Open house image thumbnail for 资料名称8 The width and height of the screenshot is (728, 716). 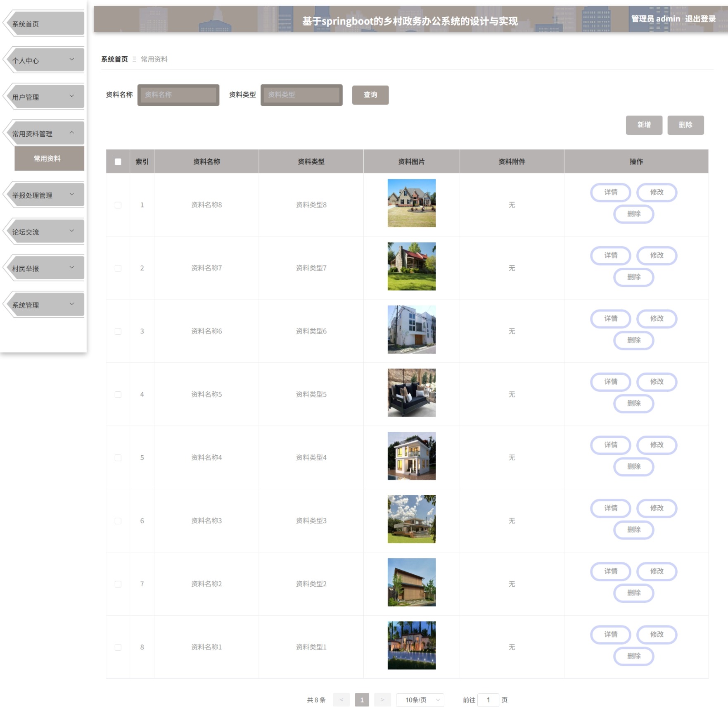click(411, 203)
